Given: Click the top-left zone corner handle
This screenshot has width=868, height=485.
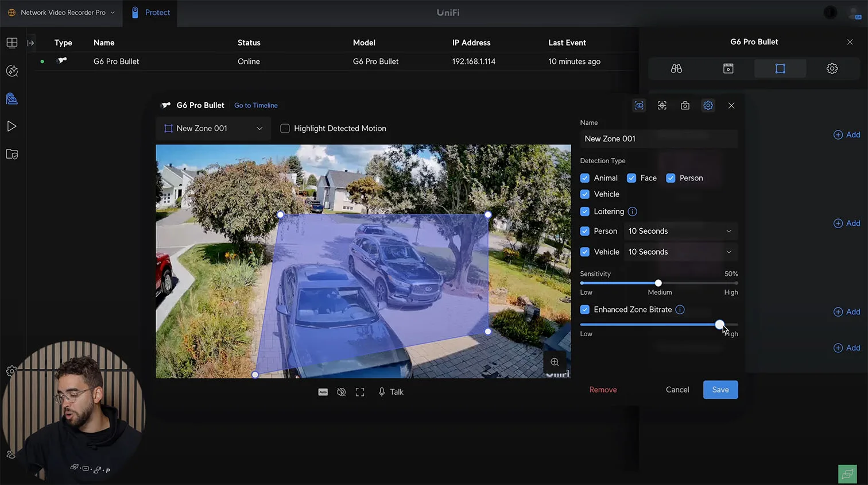Looking at the screenshot, I should [x=280, y=214].
